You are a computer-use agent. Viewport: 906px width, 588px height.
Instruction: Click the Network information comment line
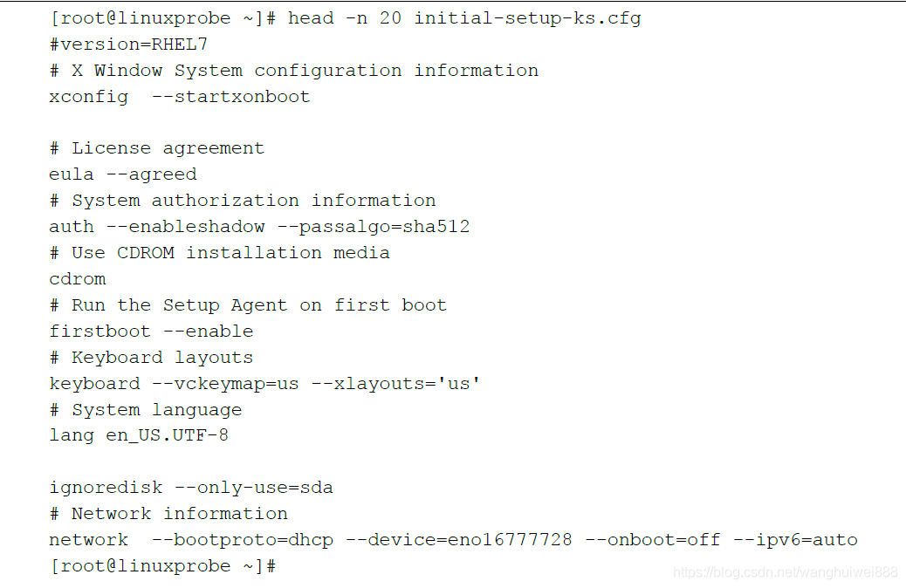click(x=168, y=514)
